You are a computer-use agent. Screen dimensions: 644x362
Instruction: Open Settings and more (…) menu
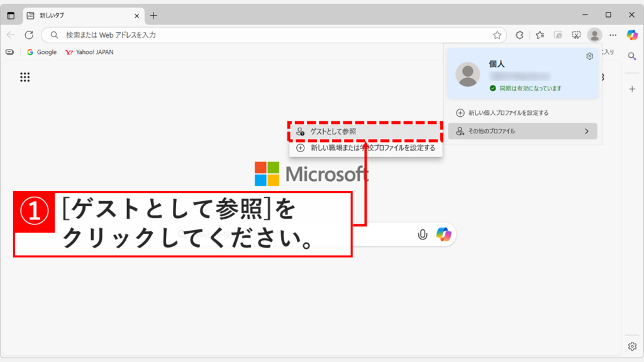pyautogui.click(x=613, y=35)
